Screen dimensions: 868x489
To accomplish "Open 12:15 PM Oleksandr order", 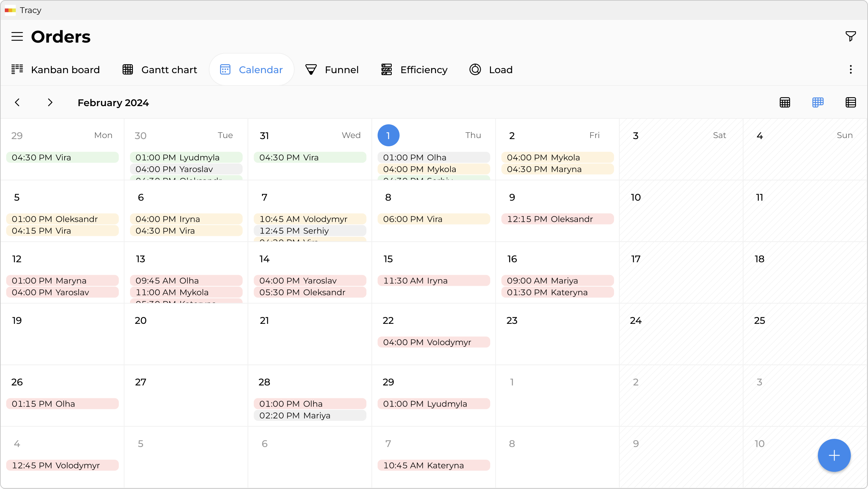I will point(557,219).
